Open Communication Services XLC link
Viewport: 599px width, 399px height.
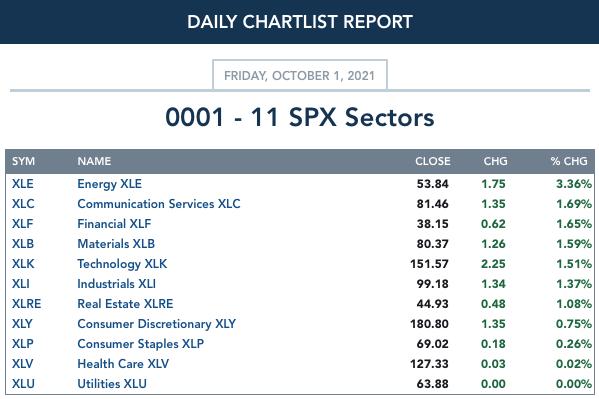(159, 204)
